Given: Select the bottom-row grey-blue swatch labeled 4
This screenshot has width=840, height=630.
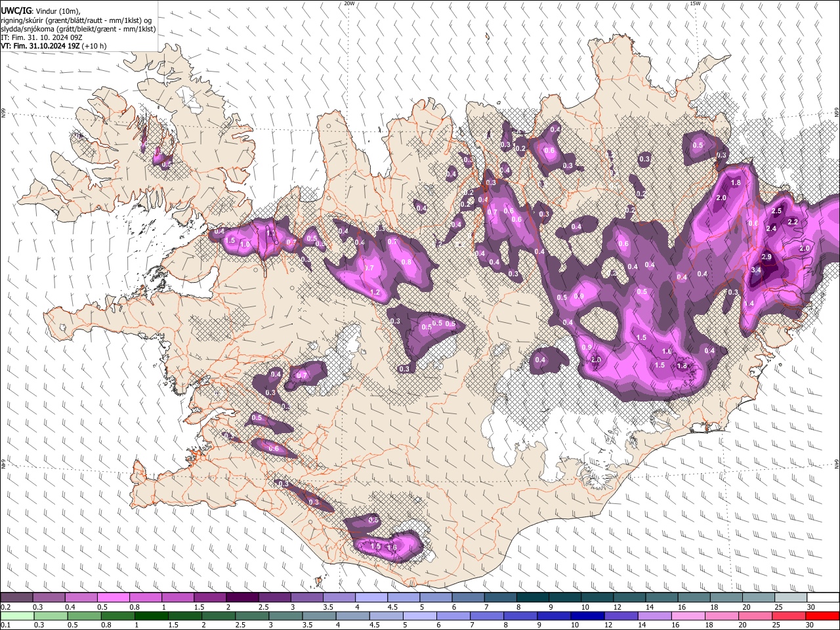Looking at the screenshot, I should (353, 616).
